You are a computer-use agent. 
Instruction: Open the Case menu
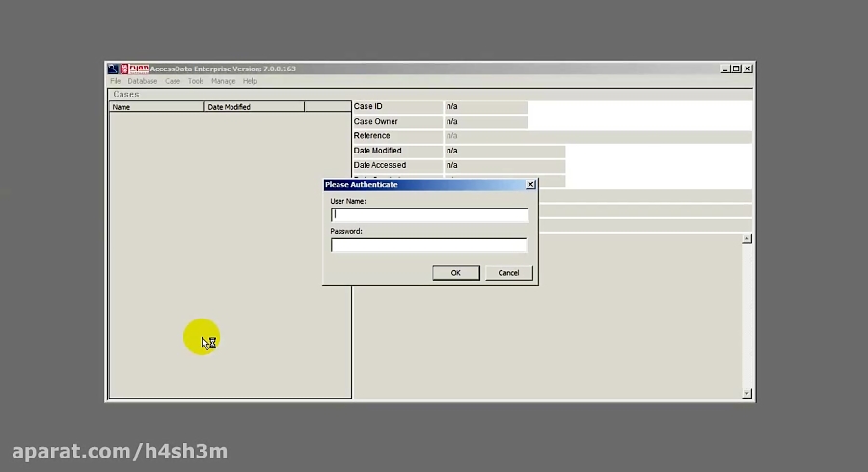[x=173, y=81]
